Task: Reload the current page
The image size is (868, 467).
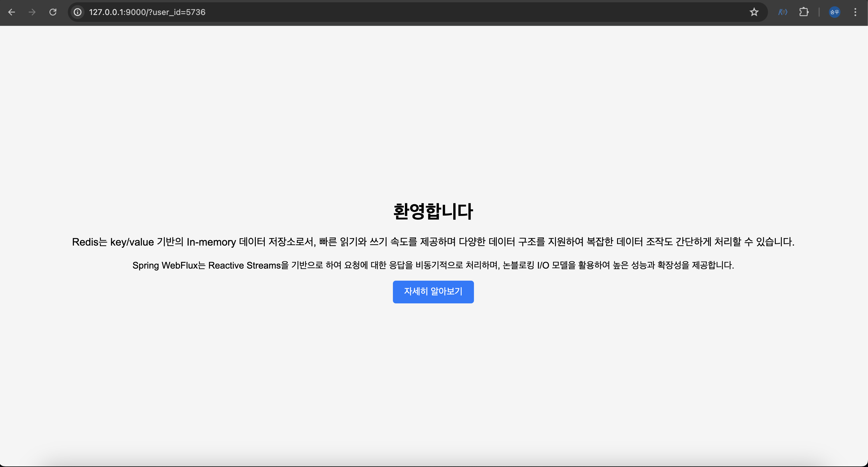Action: click(x=53, y=12)
